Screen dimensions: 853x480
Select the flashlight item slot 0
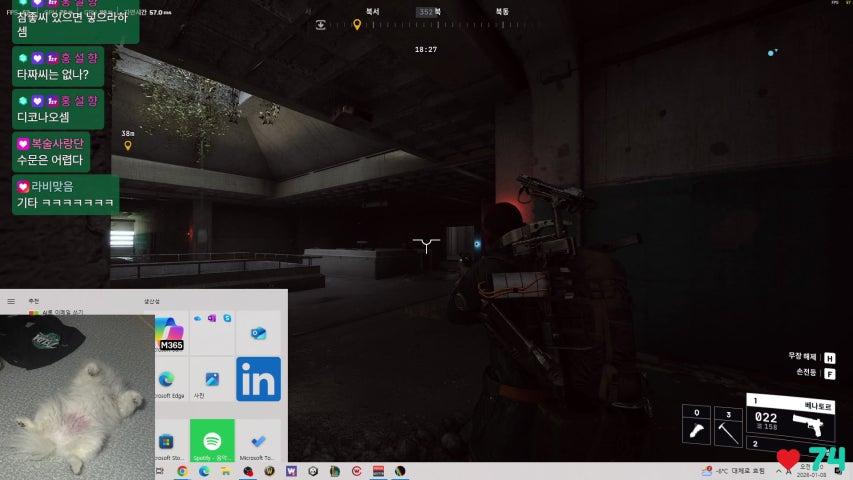point(696,425)
